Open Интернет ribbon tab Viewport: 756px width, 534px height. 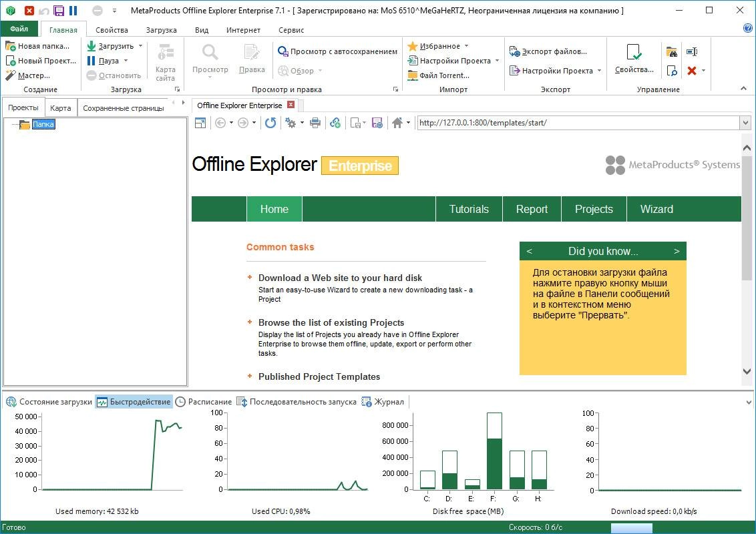point(244,30)
